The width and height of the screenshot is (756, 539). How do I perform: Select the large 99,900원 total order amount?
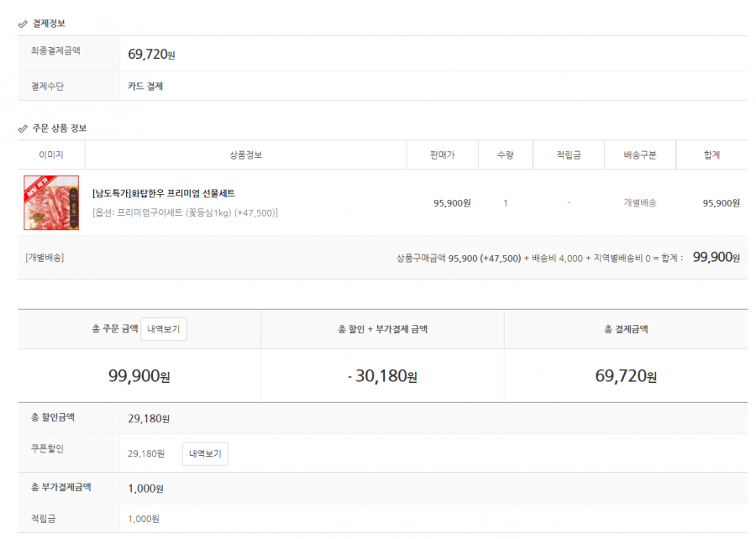(139, 376)
